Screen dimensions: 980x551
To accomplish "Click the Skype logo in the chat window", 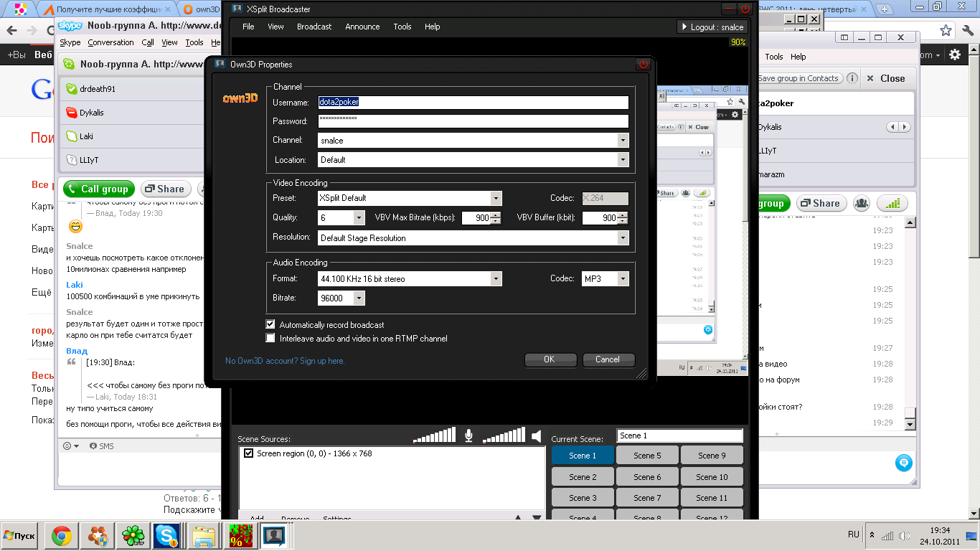I will [70, 26].
